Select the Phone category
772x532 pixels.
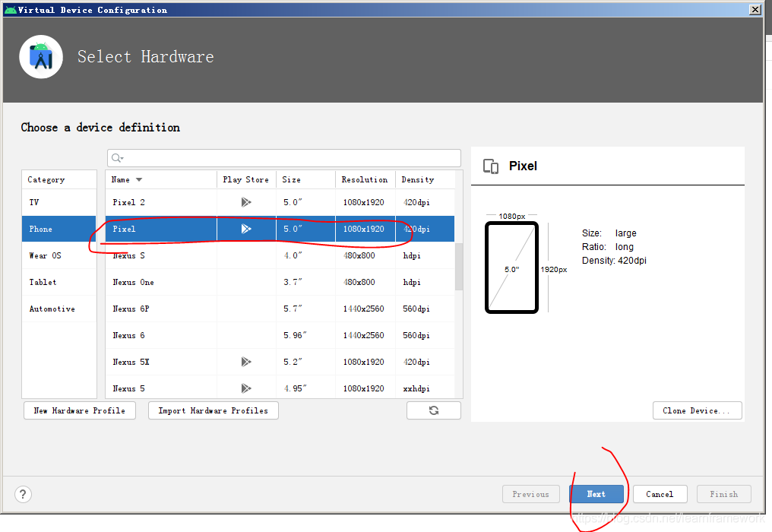[59, 229]
